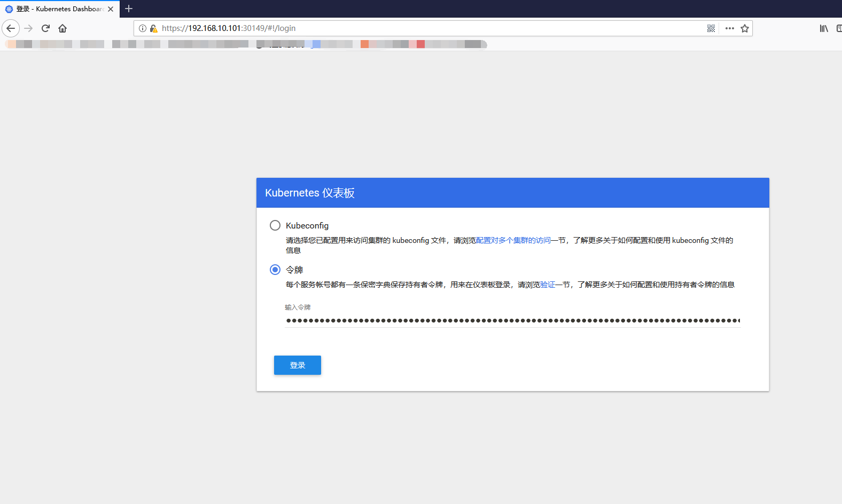Click the insecure connection lock warning icon
Viewport: 842px width, 504px height.
(x=153, y=28)
